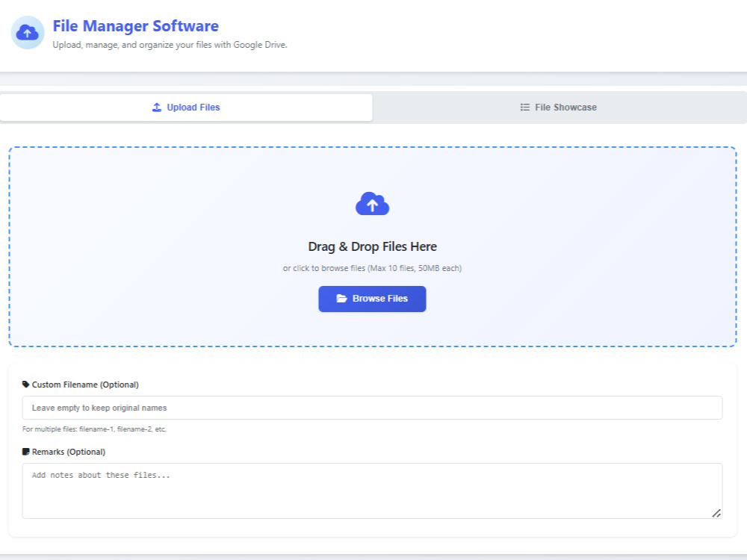Click the Custom Filename (Optional) label
The width and height of the screenshot is (747, 560).
pos(85,385)
